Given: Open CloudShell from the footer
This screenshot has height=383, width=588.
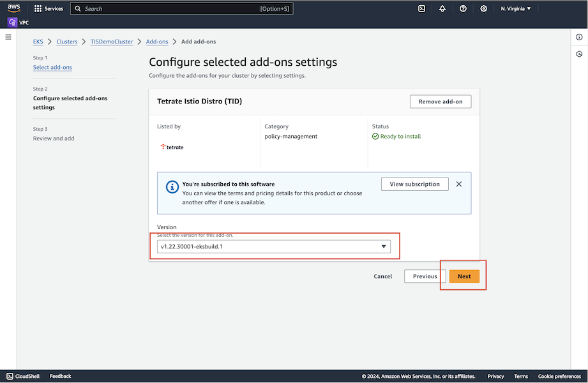Looking at the screenshot, I should coord(23,376).
